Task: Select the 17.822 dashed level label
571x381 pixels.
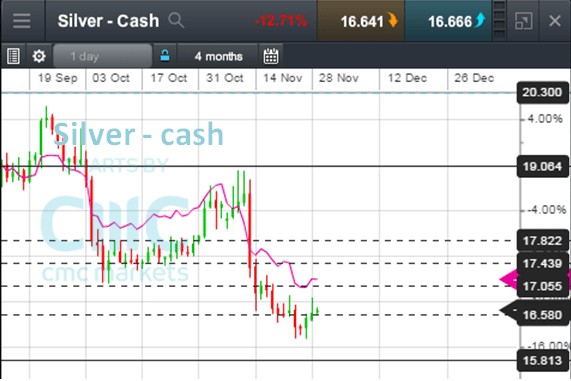Action: point(542,241)
